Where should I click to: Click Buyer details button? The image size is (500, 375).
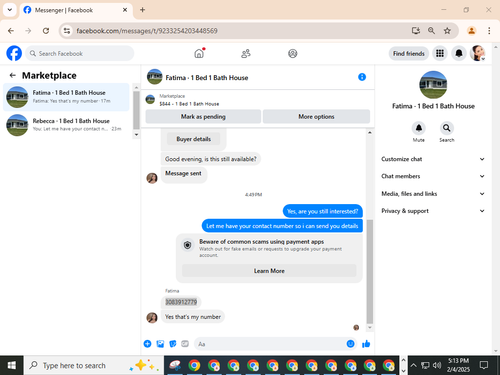coord(193,139)
